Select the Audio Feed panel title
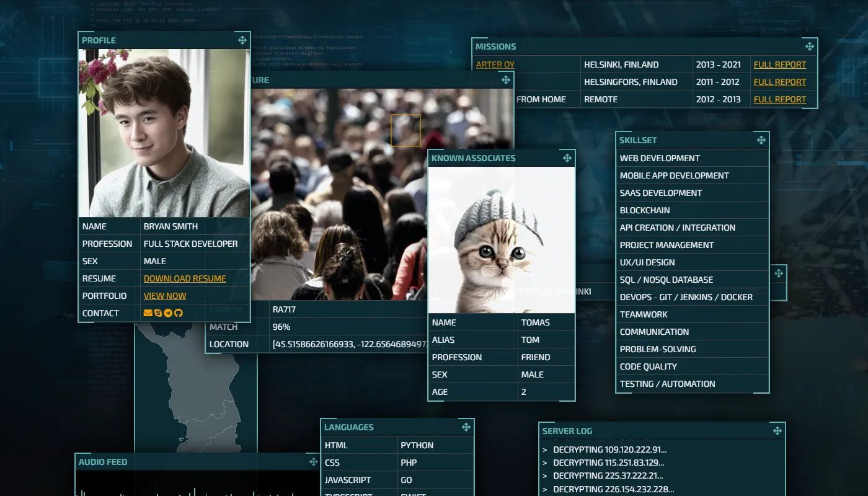The image size is (868, 496). coord(103,462)
